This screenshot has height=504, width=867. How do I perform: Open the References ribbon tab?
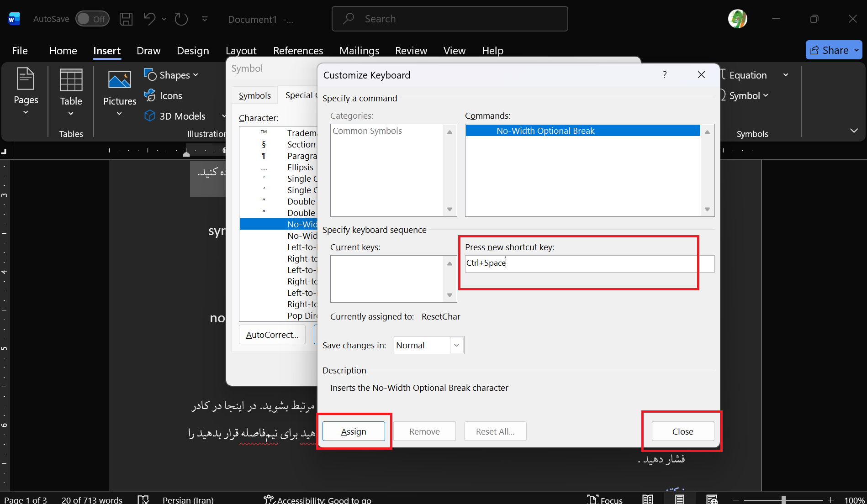click(x=298, y=51)
